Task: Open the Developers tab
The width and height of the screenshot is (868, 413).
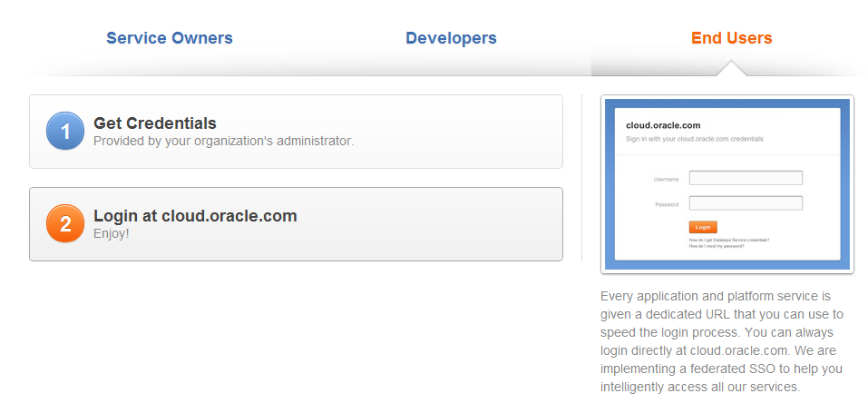Action: 451,38
